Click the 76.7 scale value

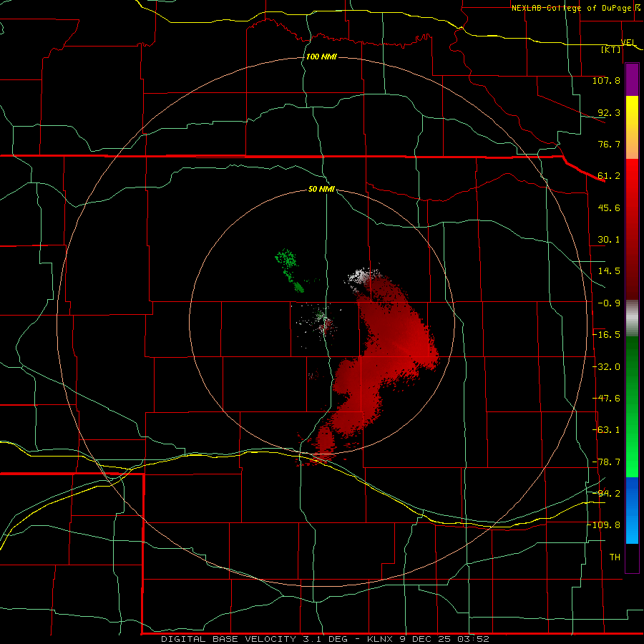click(x=609, y=144)
